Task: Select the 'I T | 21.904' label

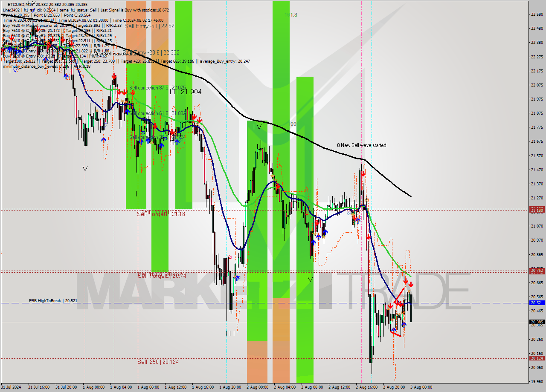Action: pos(185,92)
